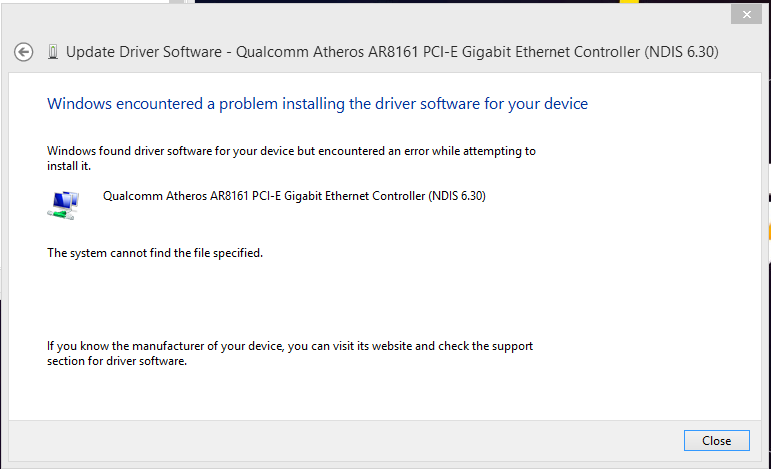The width and height of the screenshot is (771, 469).
Task: Close the dialog using the top-right X
Action: coord(745,15)
